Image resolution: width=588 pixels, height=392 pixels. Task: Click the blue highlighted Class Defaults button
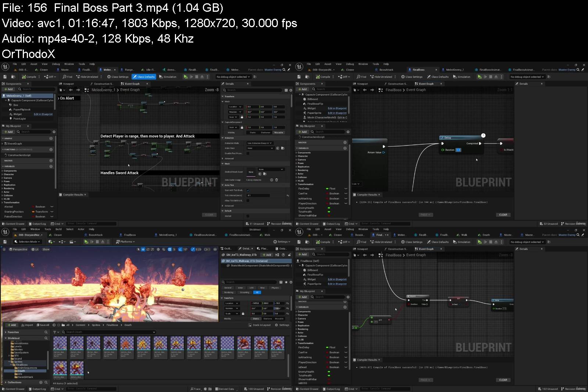click(144, 77)
